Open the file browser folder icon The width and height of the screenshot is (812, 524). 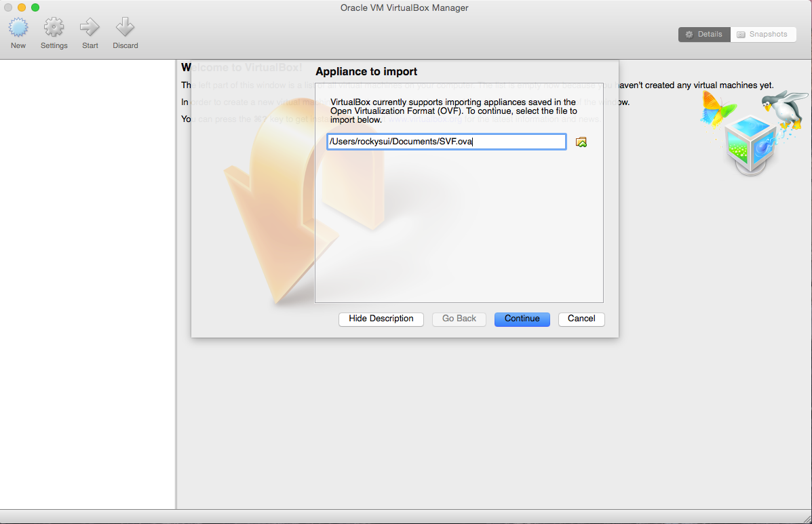tap(581, 142)
